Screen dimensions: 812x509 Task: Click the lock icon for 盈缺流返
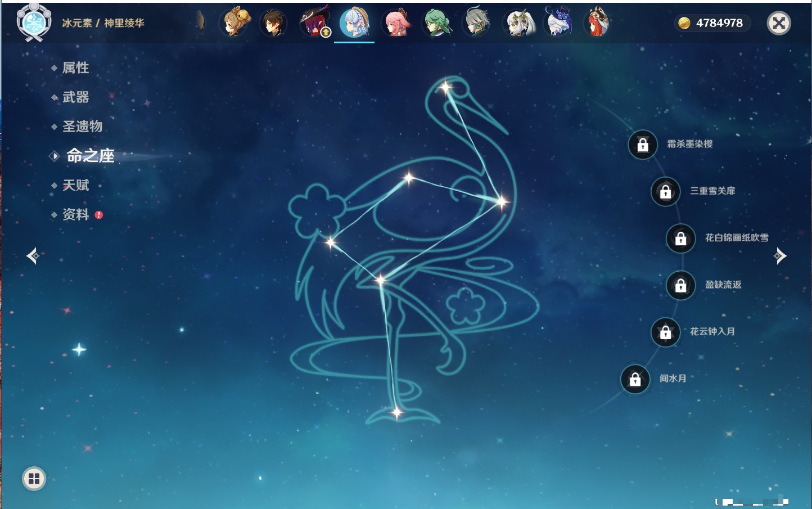tap(681, 285)
